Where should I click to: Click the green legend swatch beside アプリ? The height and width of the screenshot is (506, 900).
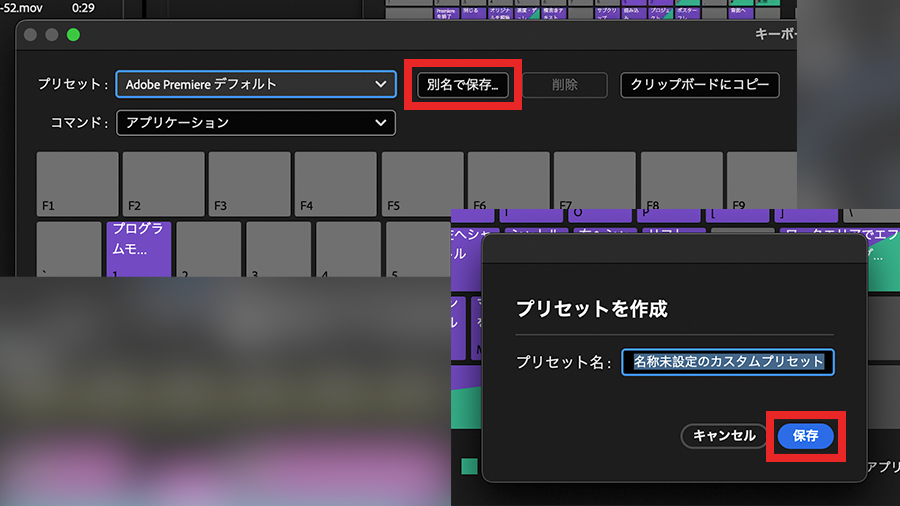pos(470,466)
